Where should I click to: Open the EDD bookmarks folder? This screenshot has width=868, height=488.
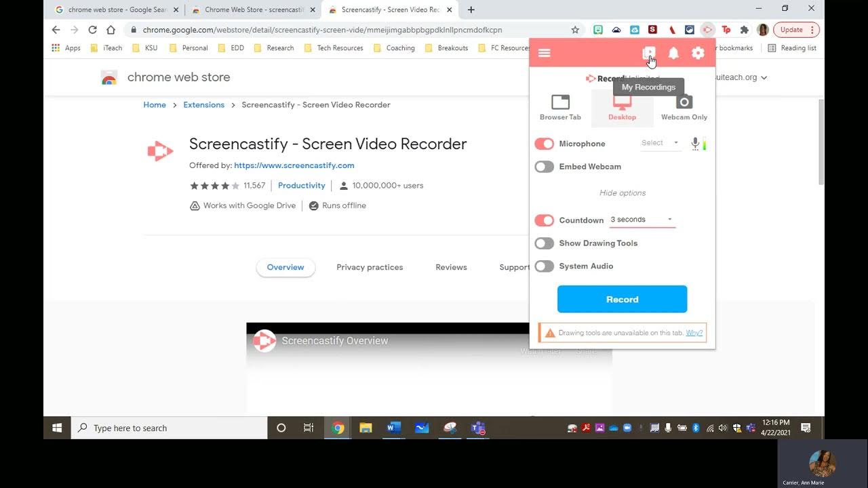tap(231, 48)
